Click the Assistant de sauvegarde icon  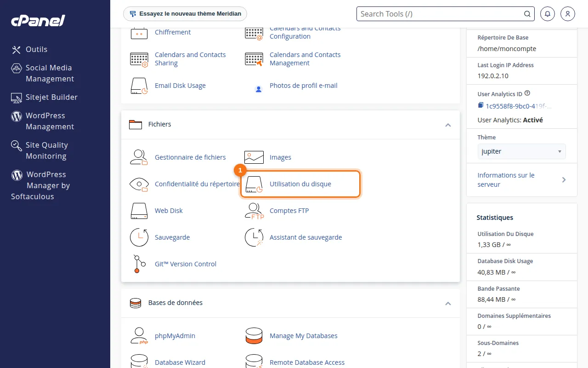click(254, 237)
